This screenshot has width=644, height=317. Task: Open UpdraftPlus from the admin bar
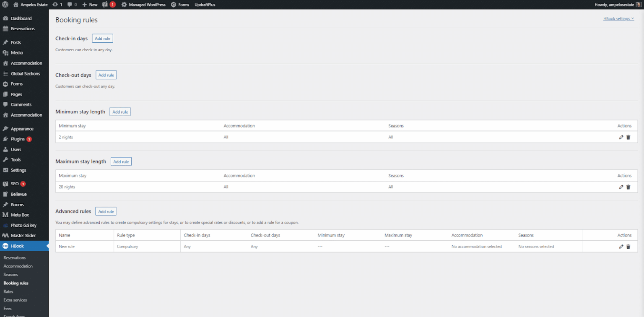(x=205, y=5)
